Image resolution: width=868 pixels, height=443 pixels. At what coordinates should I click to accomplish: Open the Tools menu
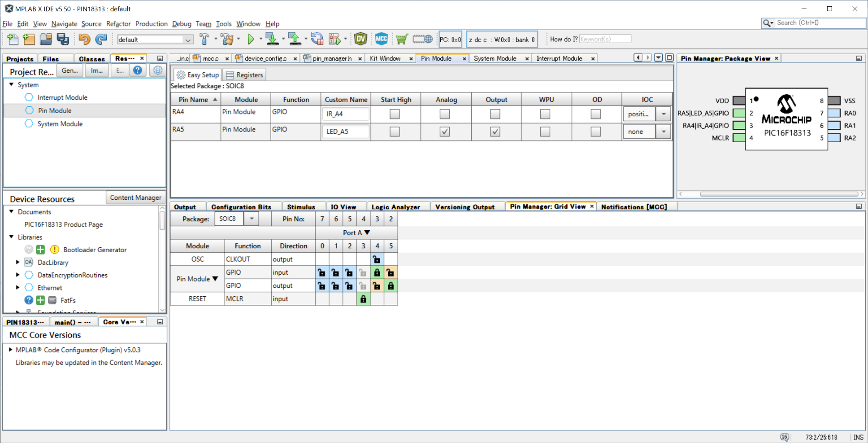[x=224, y=24]
